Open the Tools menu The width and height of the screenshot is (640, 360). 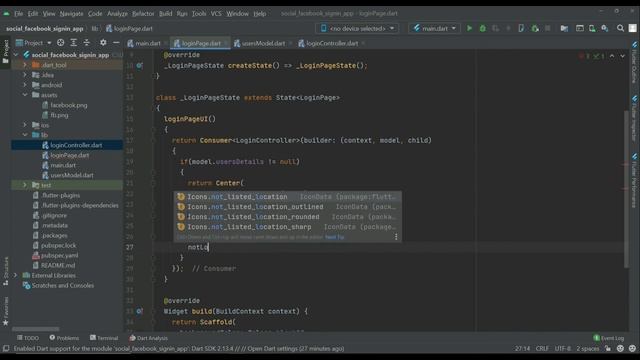click(199, 13)
